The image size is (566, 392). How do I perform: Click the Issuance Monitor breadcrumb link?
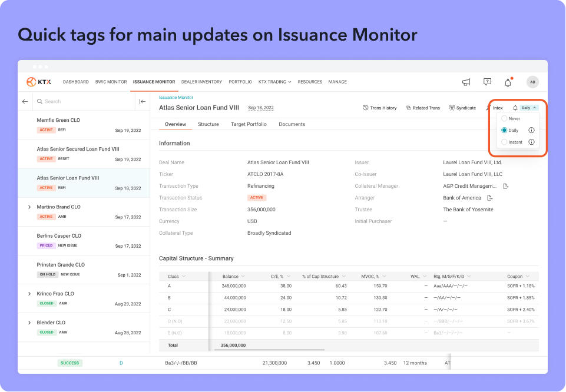176,97
